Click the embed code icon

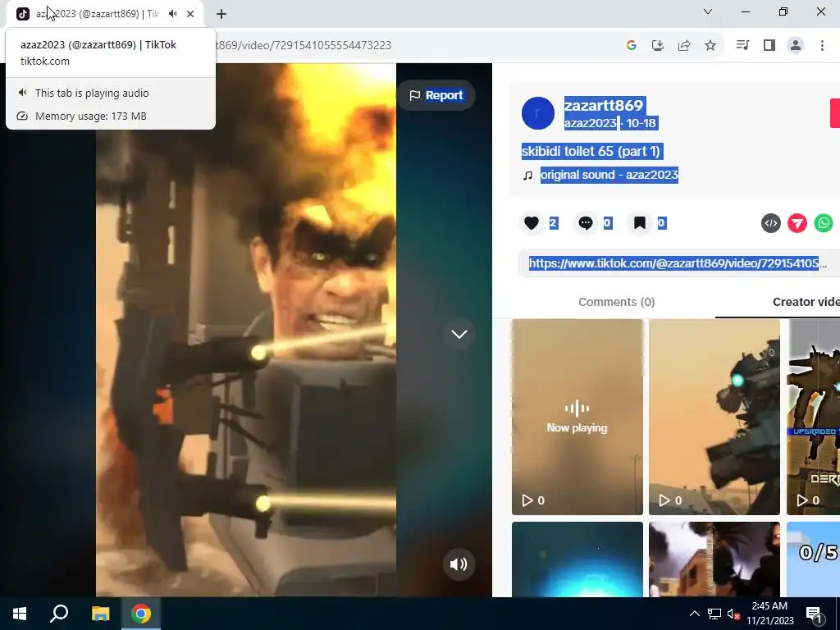(771, 223)
